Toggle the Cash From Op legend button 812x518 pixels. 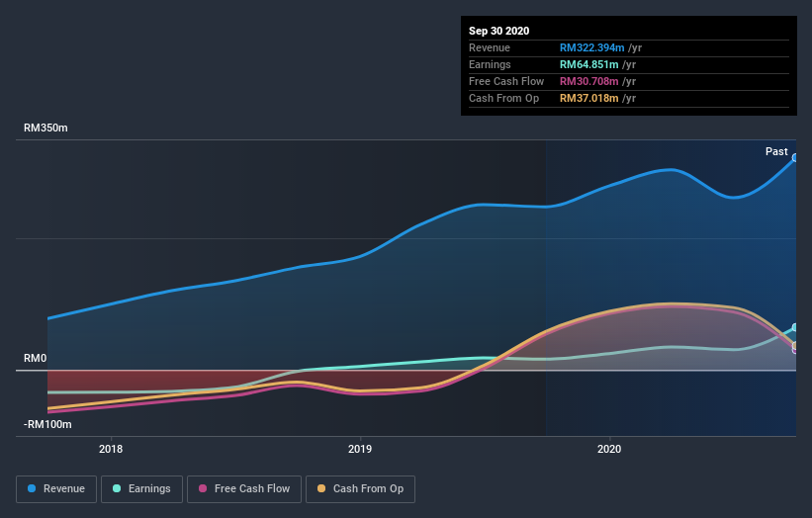tap(360, 489)
